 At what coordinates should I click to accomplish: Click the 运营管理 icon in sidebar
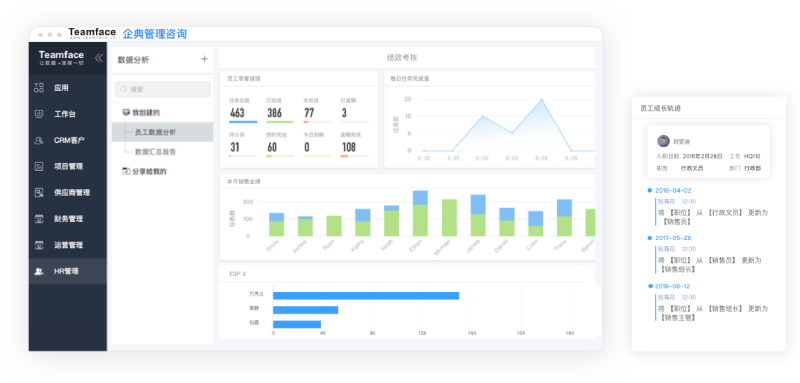pyautogui.click(x=39, y=245)
